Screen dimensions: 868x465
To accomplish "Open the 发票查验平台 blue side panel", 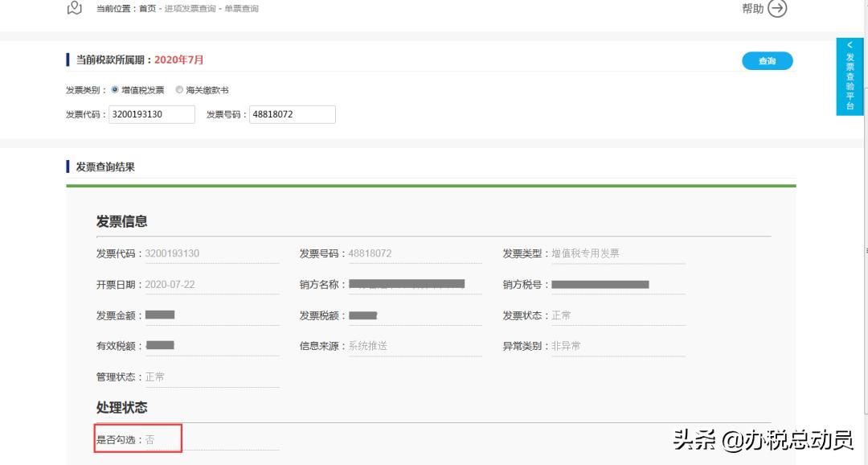I will pos(850,80).
